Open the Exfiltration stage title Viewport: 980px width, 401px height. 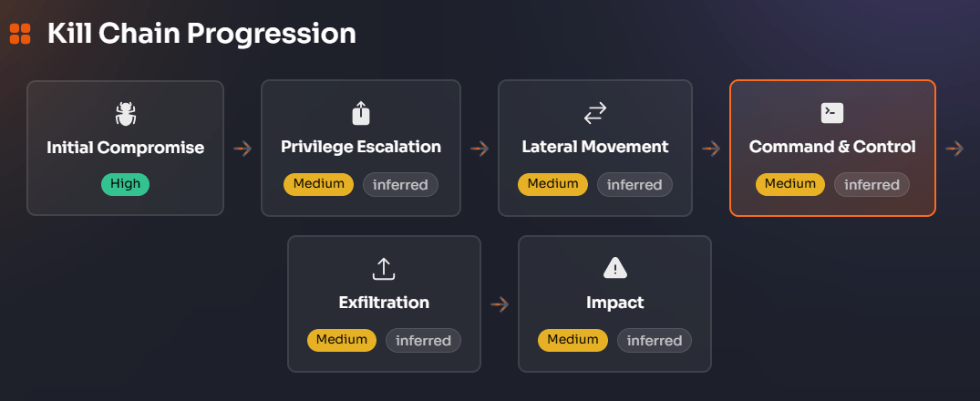click(x=384, y=303)
